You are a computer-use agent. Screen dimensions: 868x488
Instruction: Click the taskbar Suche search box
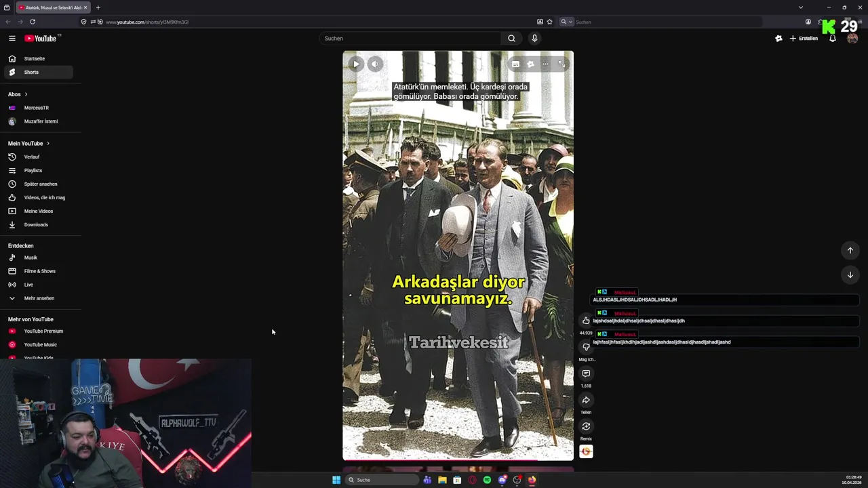(x=382, y=480)
